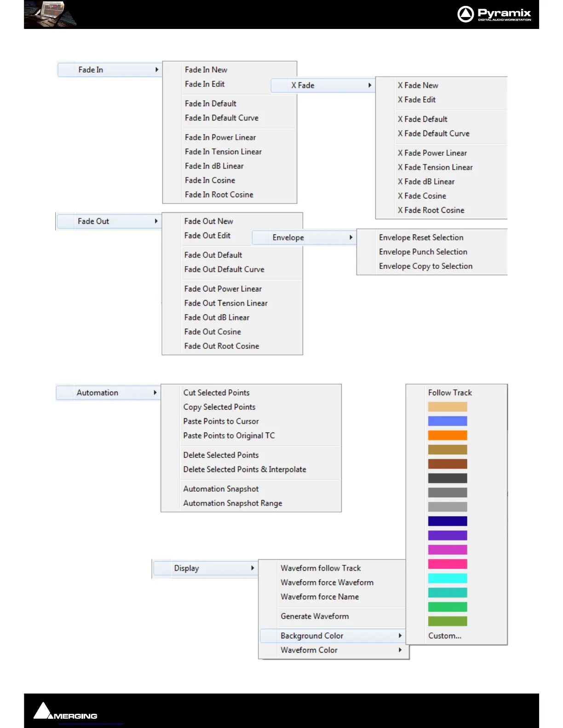Select Envelope Punch Selection
The width and height of the screenshot is (563, 728).
pyautogui.click(x=423, y=252)
